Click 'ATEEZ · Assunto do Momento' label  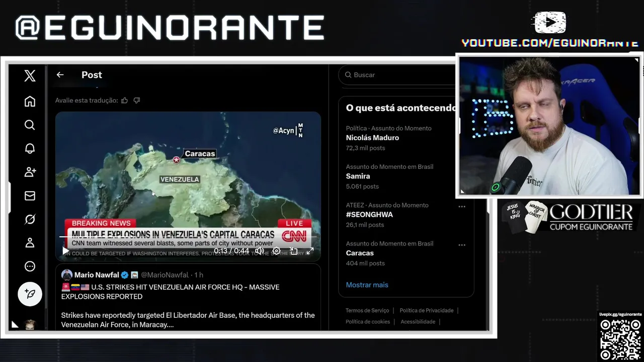(x=387, y=205)
